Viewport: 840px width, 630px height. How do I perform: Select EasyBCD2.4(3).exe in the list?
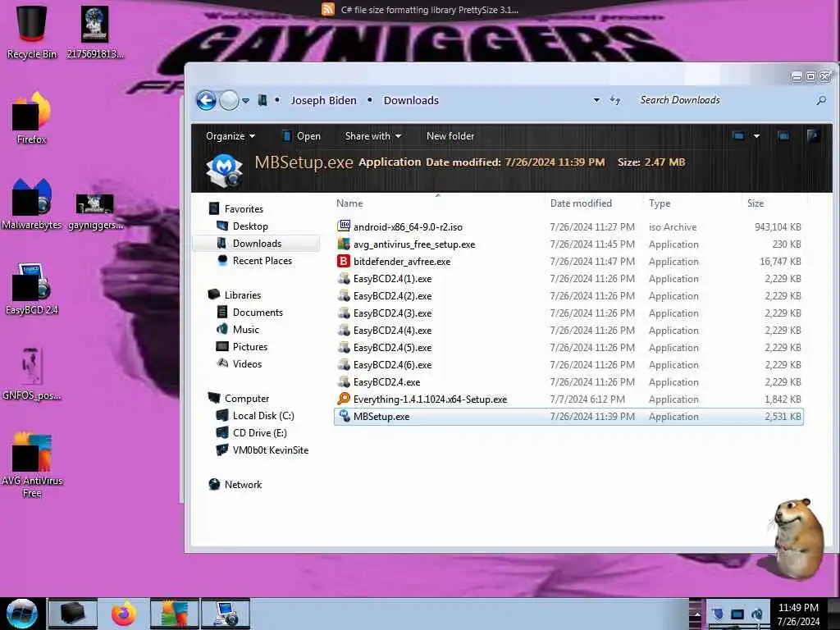click(x=568, y=313)
